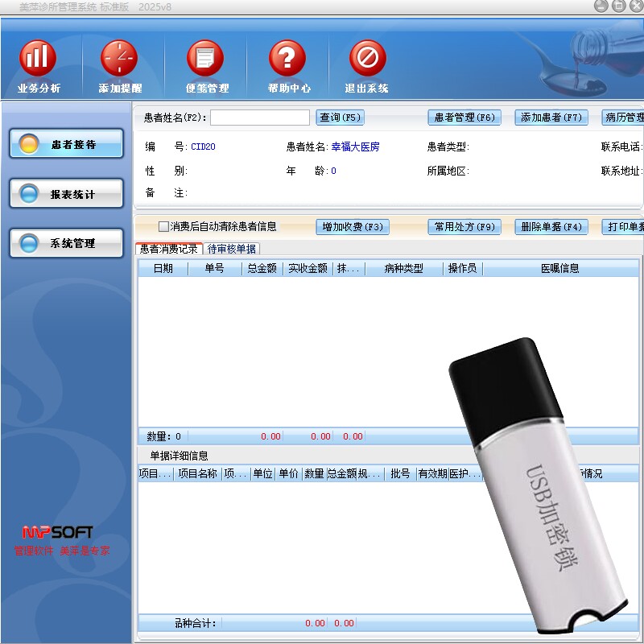Image resolution: width=644 pixels, height=644 pixels.
Task: Click 打印单据 button
Action: point(623,227)
